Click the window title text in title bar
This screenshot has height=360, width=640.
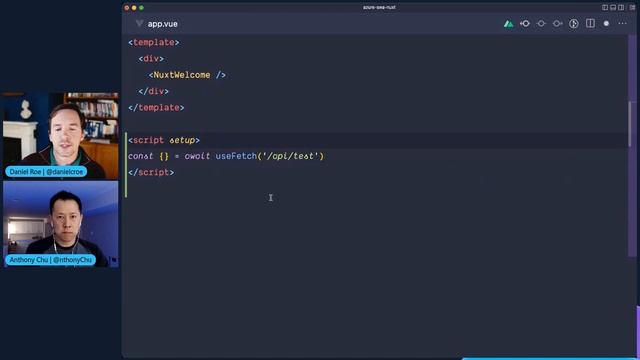(379, 7)
